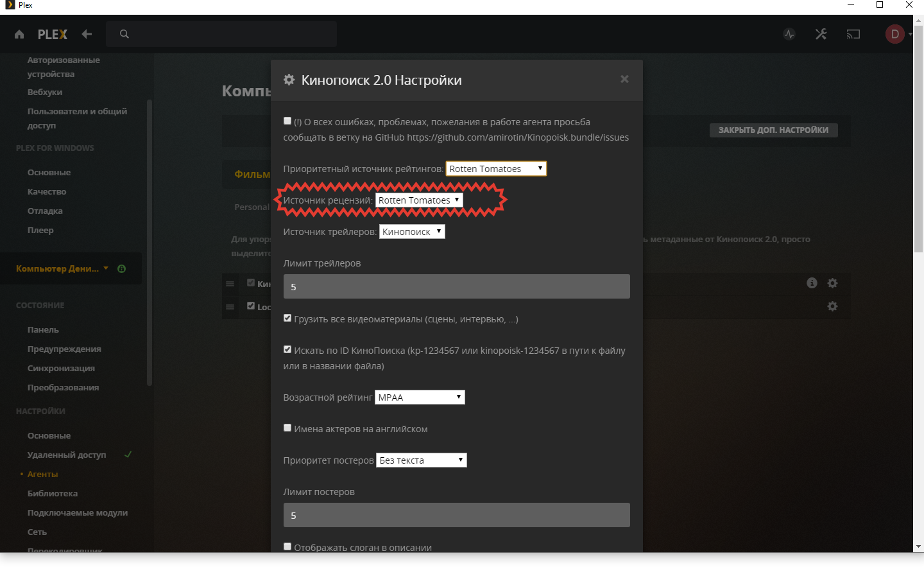This screenshot has width=924, height=567.
Task: Click the top search field
Action: click(221, 34)
